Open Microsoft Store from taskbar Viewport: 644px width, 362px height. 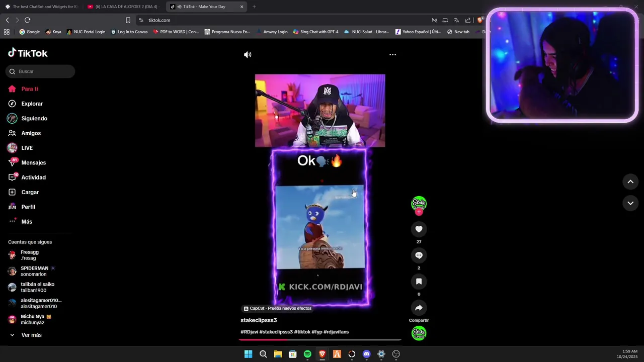293,354
